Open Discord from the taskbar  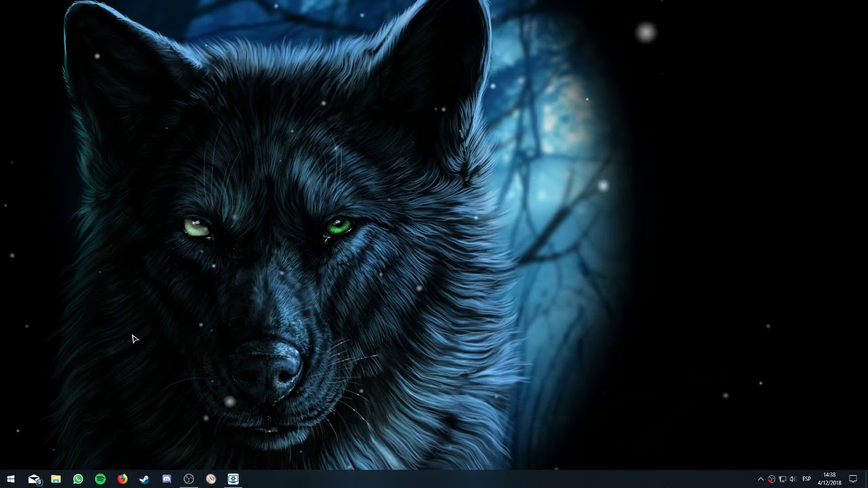point(167,479)
